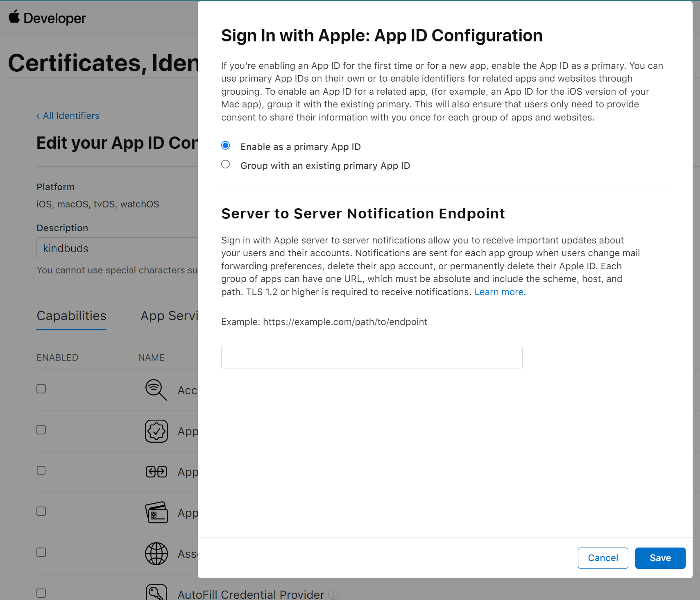Click info icon beside AutoFill Credential Provider

334,594
